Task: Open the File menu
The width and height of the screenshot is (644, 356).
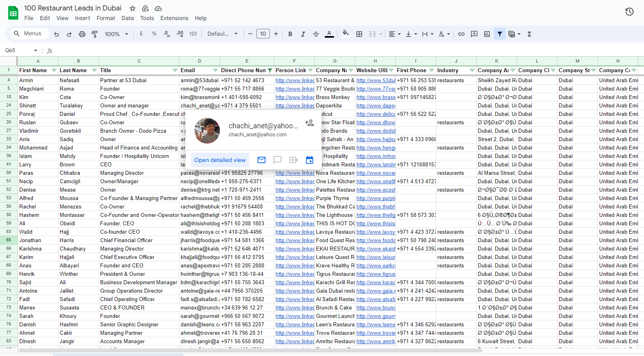Action: tap(29, 18)
